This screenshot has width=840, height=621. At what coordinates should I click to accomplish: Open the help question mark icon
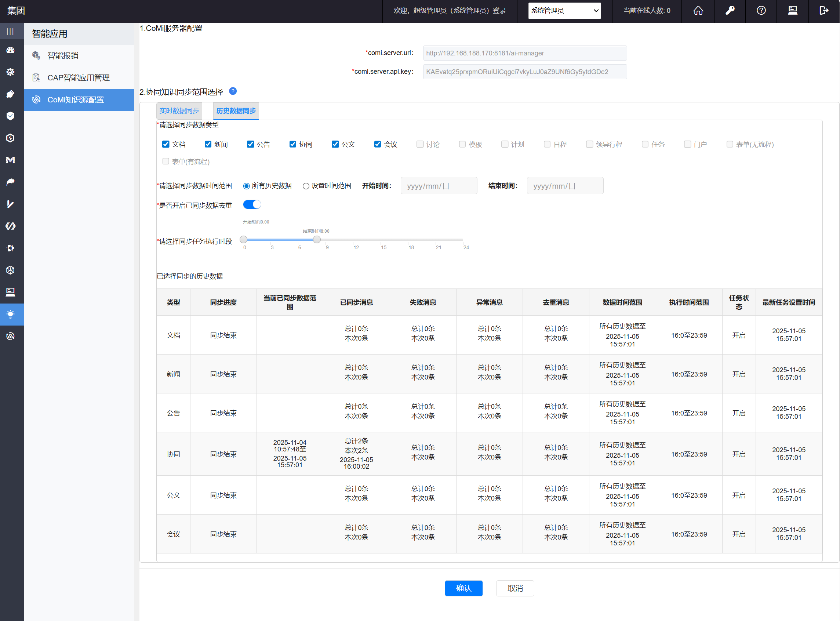point(761,11)
